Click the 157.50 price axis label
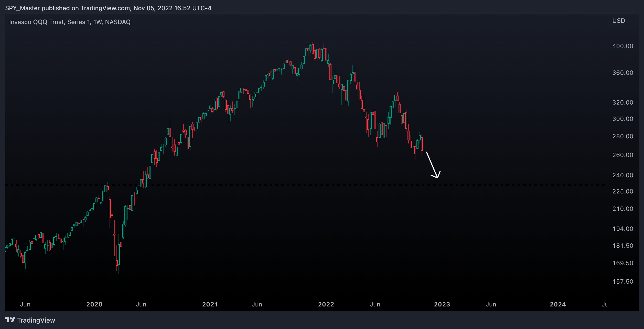 (623, 282)
